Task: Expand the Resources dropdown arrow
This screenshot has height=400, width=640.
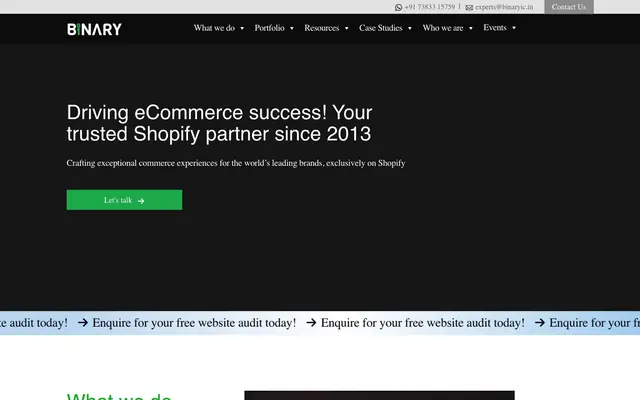Action: point(347,28)
